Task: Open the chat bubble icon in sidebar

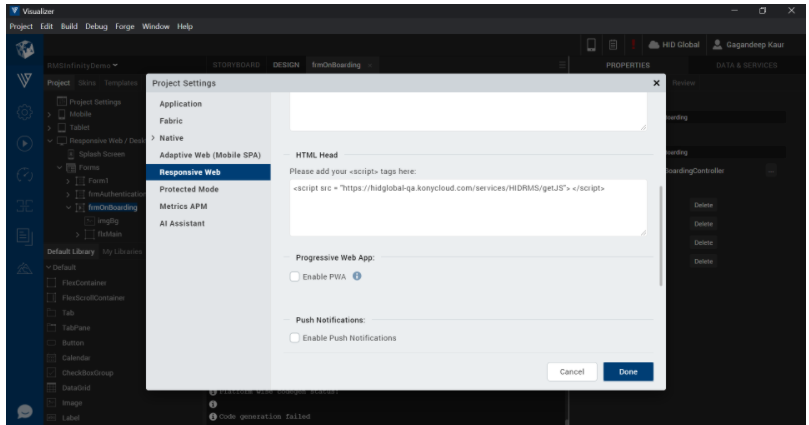Action: click(25, 411)
